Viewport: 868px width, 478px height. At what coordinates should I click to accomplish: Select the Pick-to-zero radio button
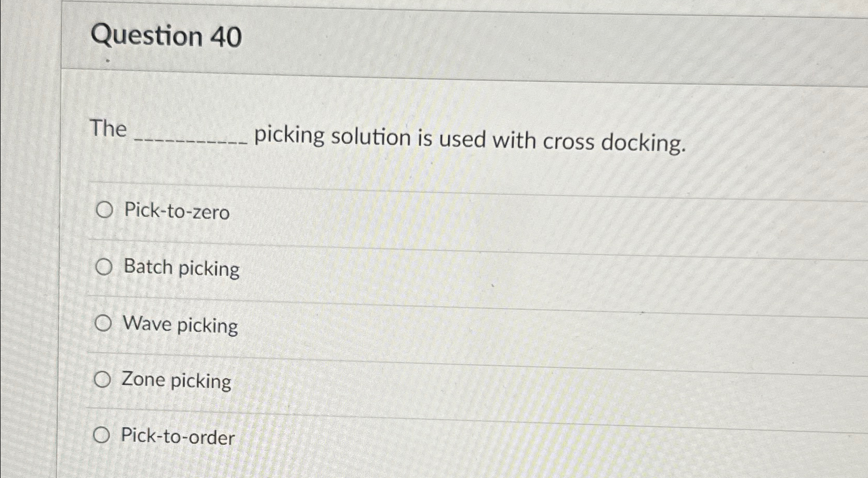(104, 210)
